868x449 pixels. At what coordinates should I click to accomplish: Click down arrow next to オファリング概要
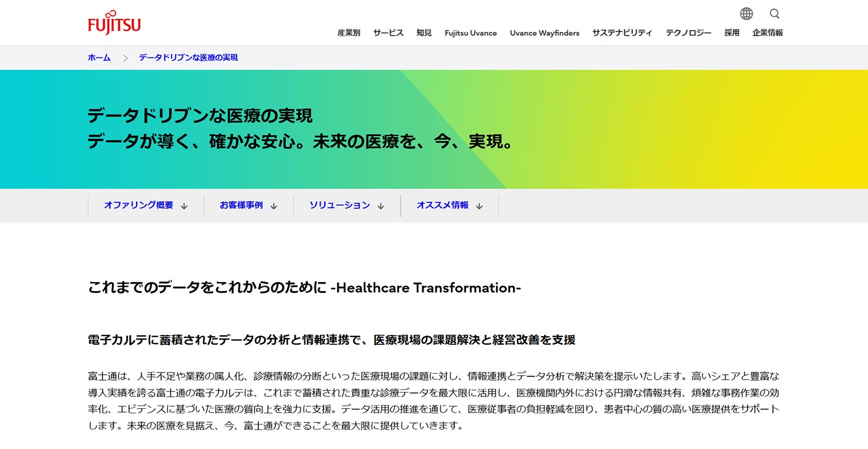pos(184,206)
